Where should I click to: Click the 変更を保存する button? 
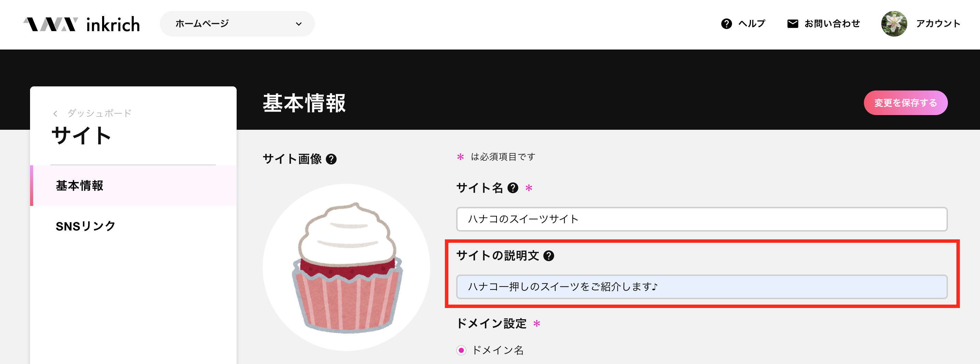906,103
